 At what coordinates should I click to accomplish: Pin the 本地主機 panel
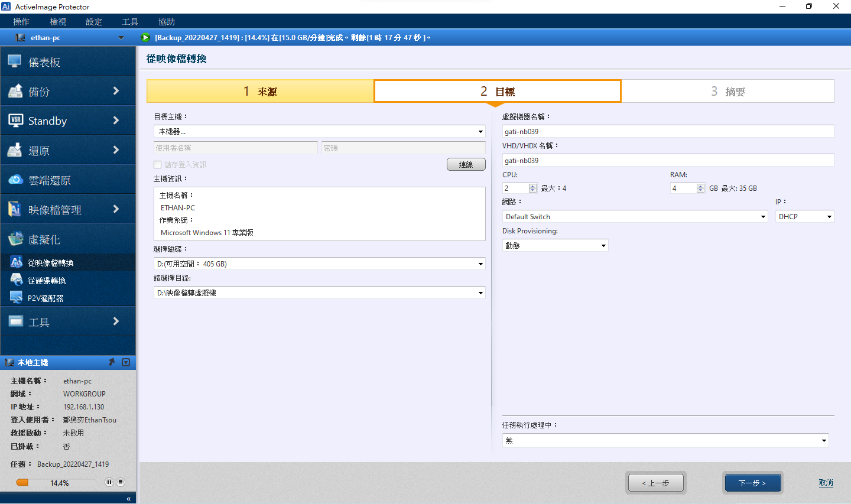[x=112, y=362]
